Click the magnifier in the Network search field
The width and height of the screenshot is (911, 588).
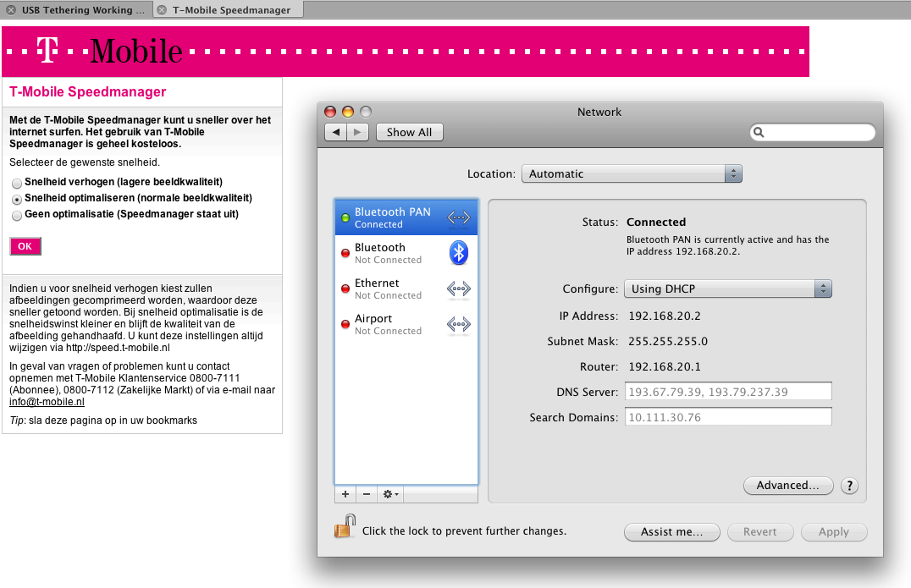pos(759,132)
